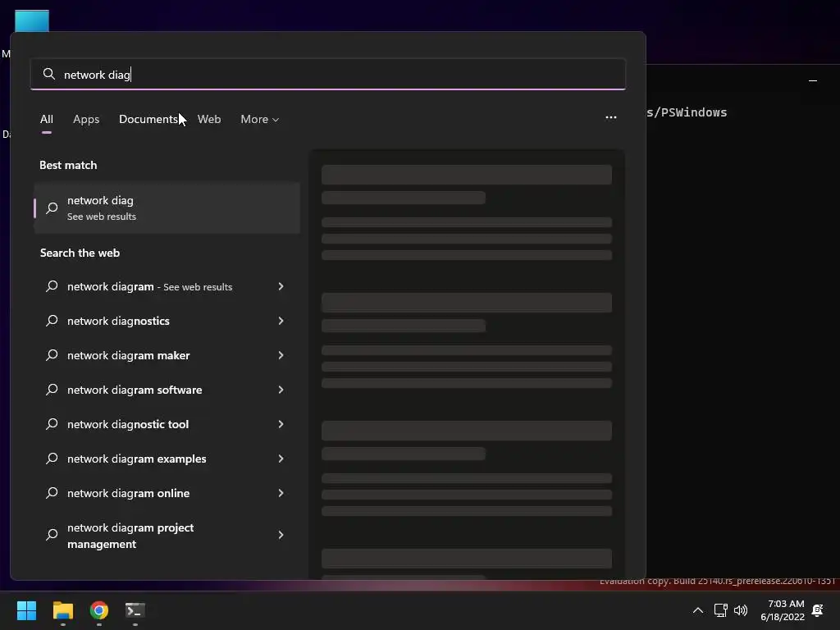
Task: Open the Windows Start menu
Action: click(26, 610)
